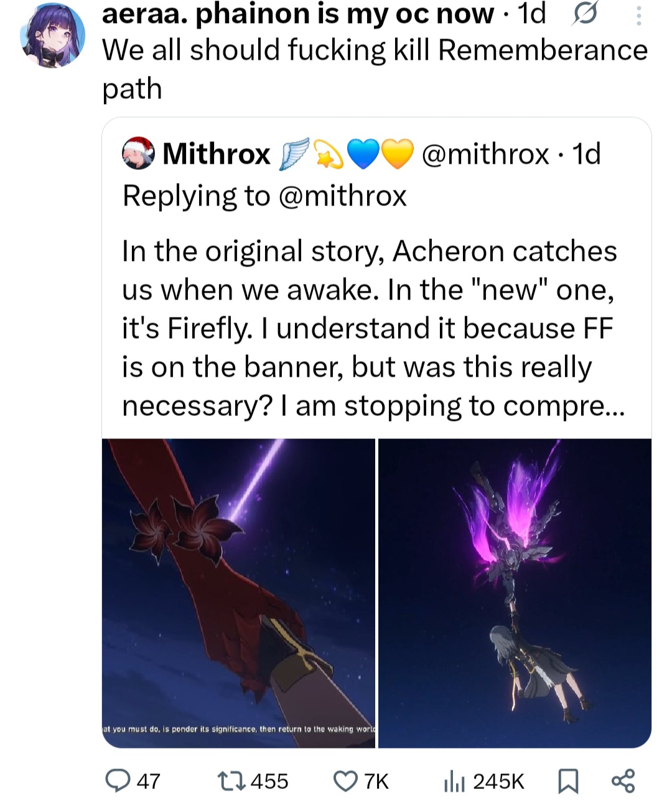Open the reply comments icon
The height and width of the screenshot is (802, 672).
(118, 780)
